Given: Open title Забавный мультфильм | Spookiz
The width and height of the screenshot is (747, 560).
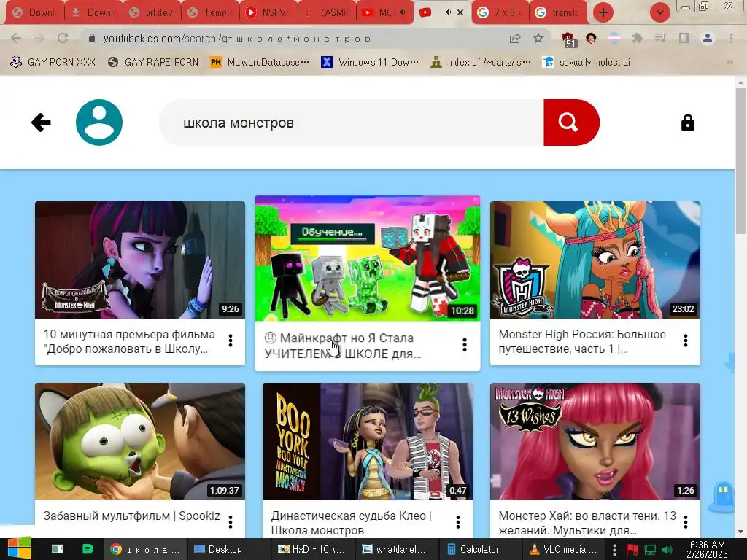Looking at the screenshot, I should coord(131,516).
